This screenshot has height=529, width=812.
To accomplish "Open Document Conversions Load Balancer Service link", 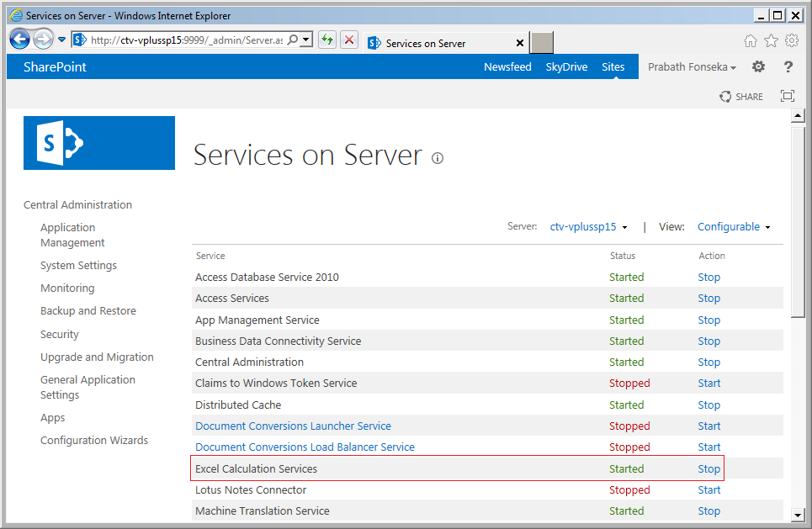I will 305,447.
